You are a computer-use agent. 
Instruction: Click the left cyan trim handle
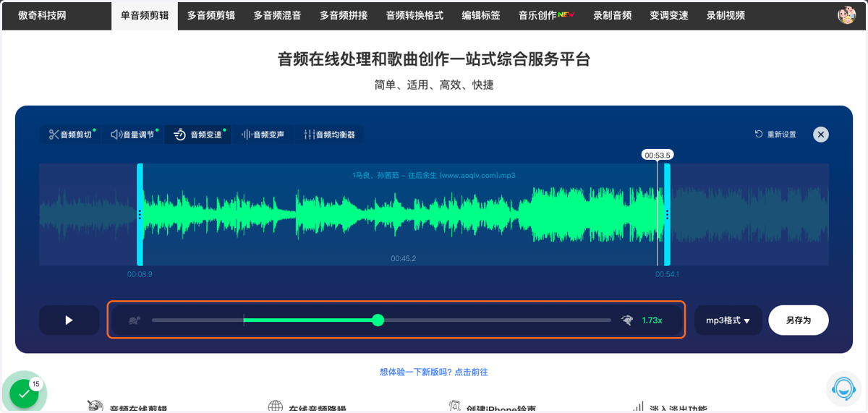pyautogui.click(x=140, y=214)
